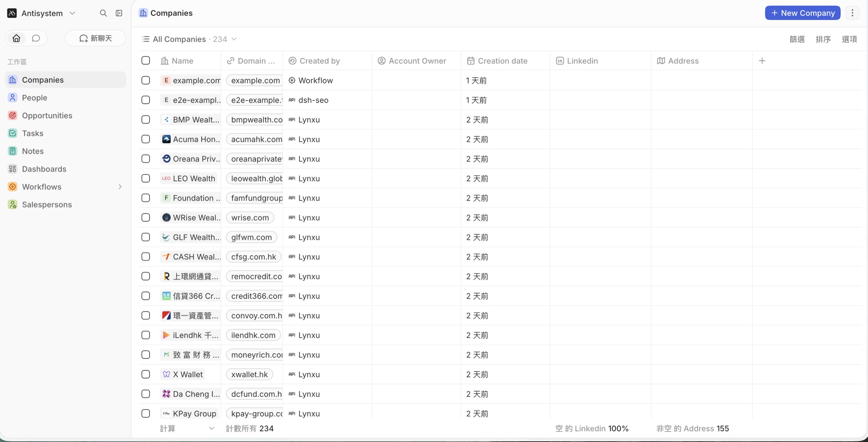Click the 選項 options button
This screenshot has height=442, width=868.
849,39
